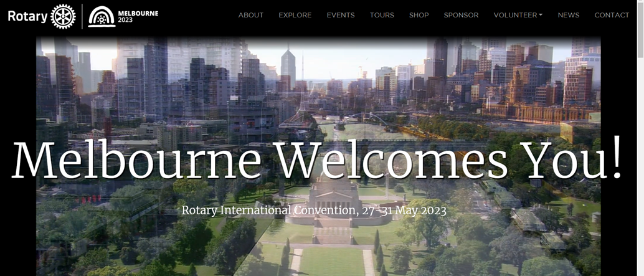Screen dimensions: 644x276
Task: Open the EVENTS menu item
Action: (x=341, y=15)
